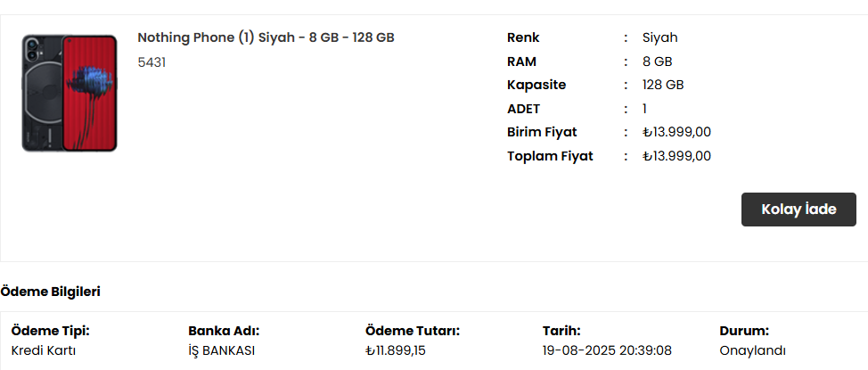Viewport: 868px width, 370px height.
Task: Click the Toplam Fiyat amount ₺13.999,00
Action: pos(676,156)
